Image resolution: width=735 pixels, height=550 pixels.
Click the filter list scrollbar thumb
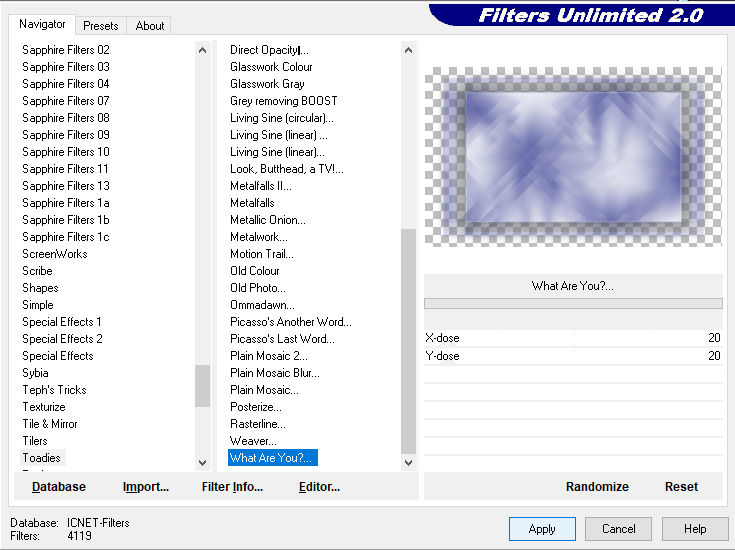[x=408, y=341]
